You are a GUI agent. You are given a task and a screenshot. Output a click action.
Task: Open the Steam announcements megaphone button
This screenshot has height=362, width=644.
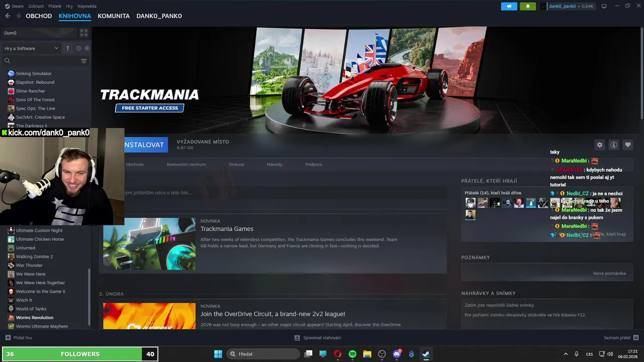click(x=509, y=7)
